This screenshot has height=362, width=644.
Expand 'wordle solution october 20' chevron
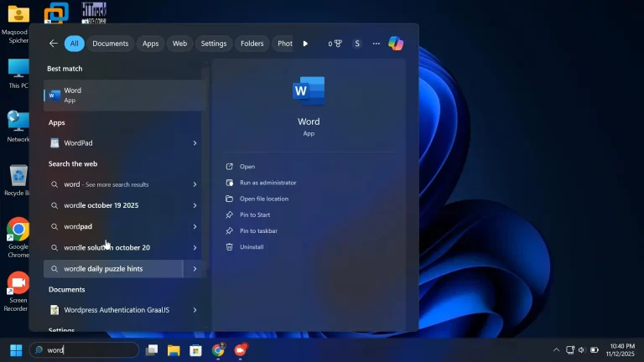pos(195,248)
